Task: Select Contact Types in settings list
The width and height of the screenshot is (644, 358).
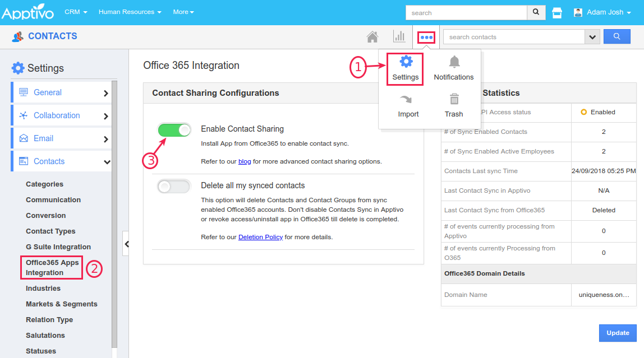Action: click(x=50, y=231)
